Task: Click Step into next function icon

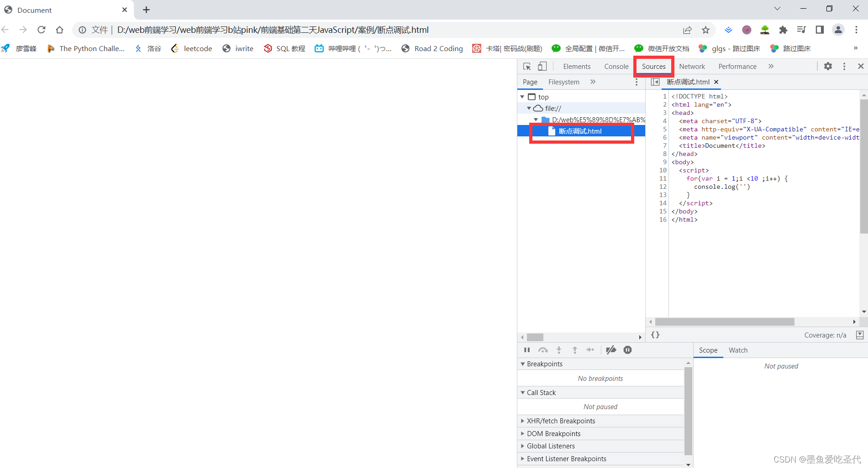Action: click(559, 350)
